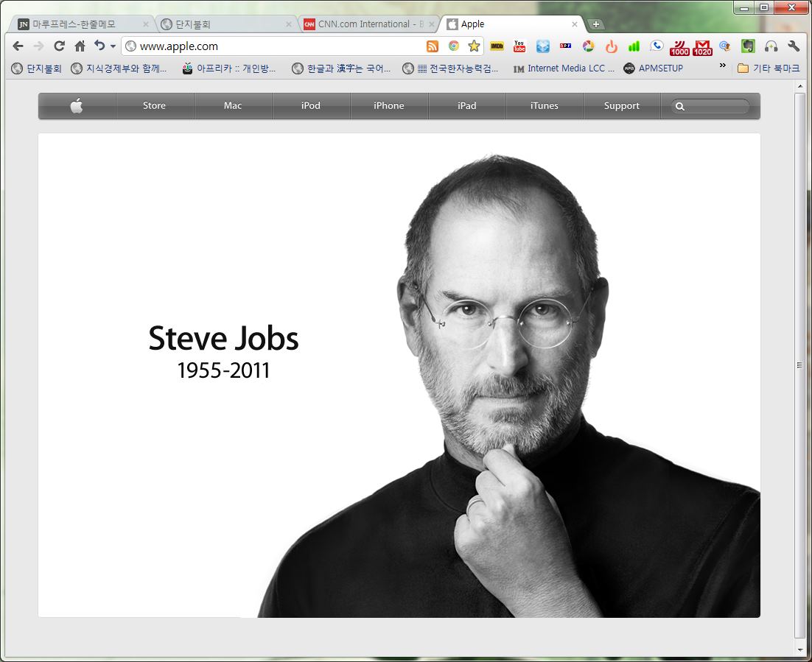The image size is (812, 662).
Task: Open a new tab with plus button
Action: (596, 24)
